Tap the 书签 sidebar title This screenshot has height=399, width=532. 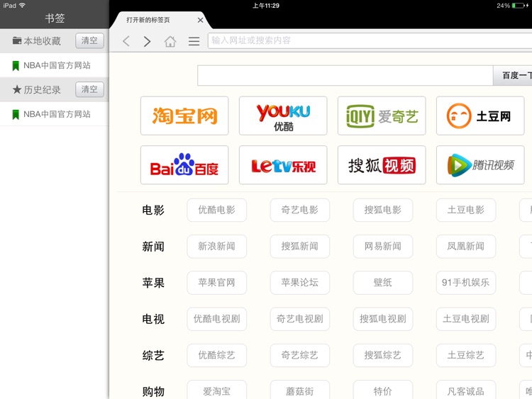point(55,18)
